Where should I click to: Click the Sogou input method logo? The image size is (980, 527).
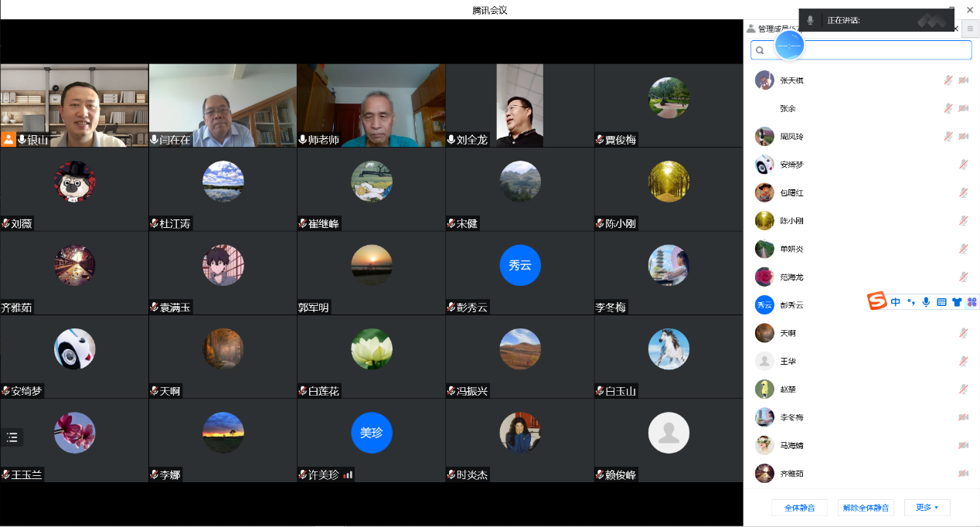pyautogui.click(x=876, y=301)
